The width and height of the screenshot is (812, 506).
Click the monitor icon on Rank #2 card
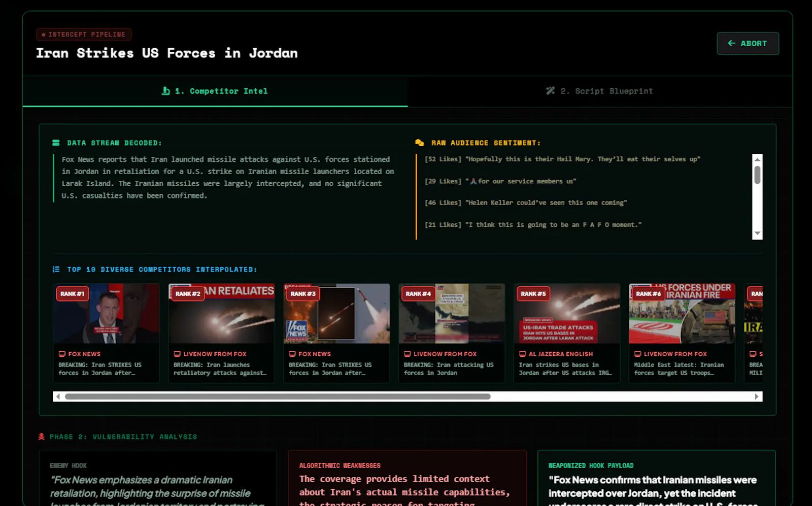(x=177, y=354)
